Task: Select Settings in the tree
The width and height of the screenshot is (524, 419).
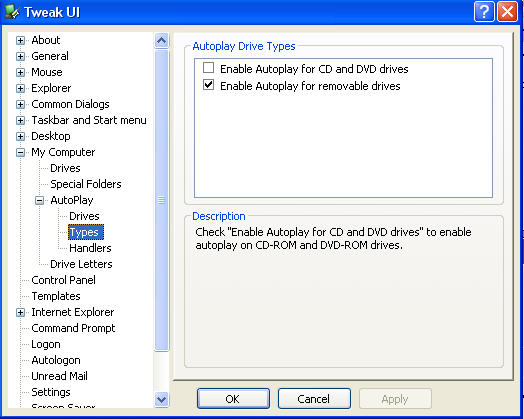Action: pos(51,392)
